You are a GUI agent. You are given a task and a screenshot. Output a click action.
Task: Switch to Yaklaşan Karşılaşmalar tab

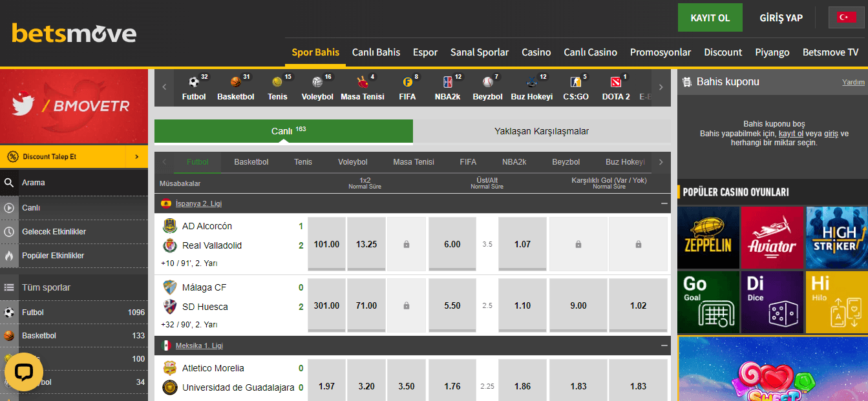(x=542, y=131)
